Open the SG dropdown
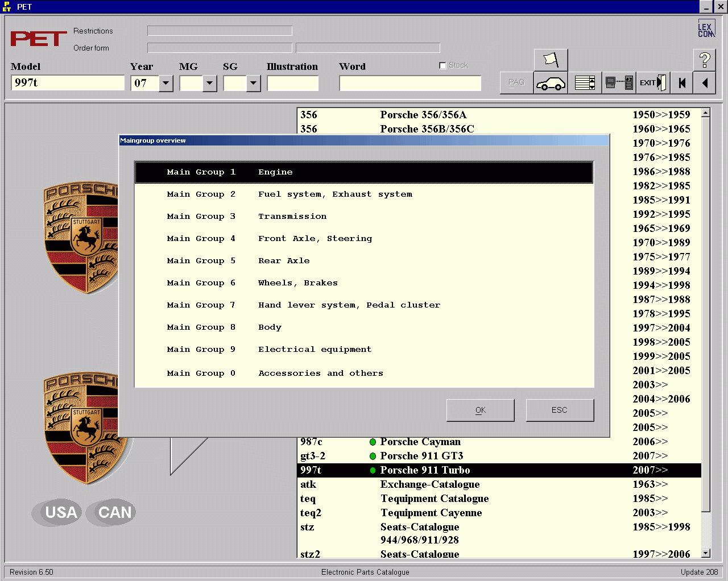 (x=254, y=83)
